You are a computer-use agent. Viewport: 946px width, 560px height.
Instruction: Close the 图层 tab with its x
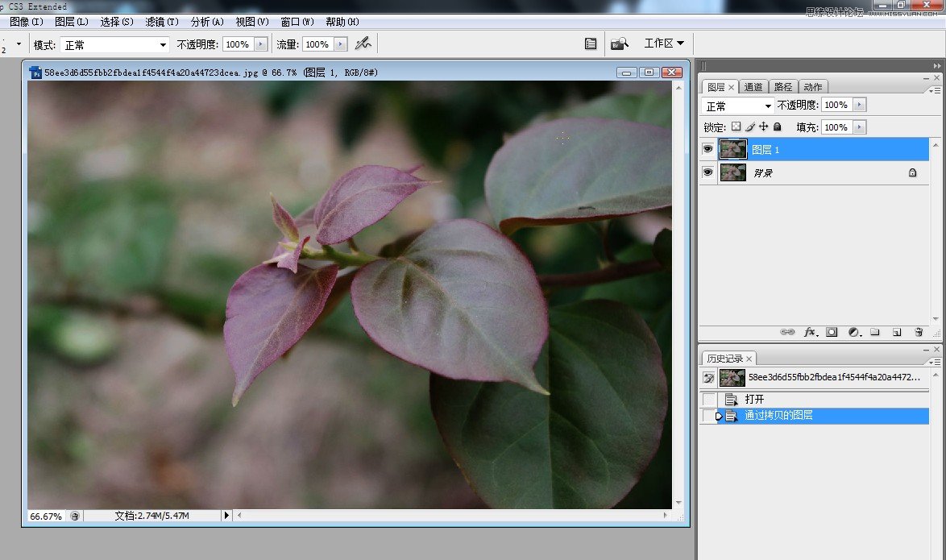731,88
